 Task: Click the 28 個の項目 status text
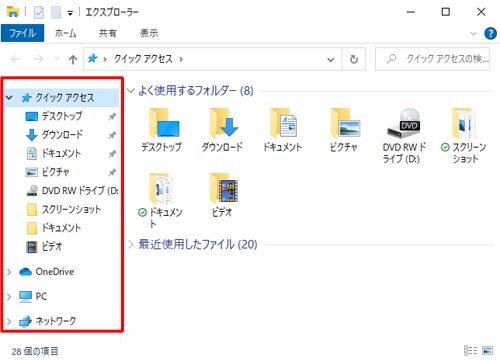click(x=35, y=351)
